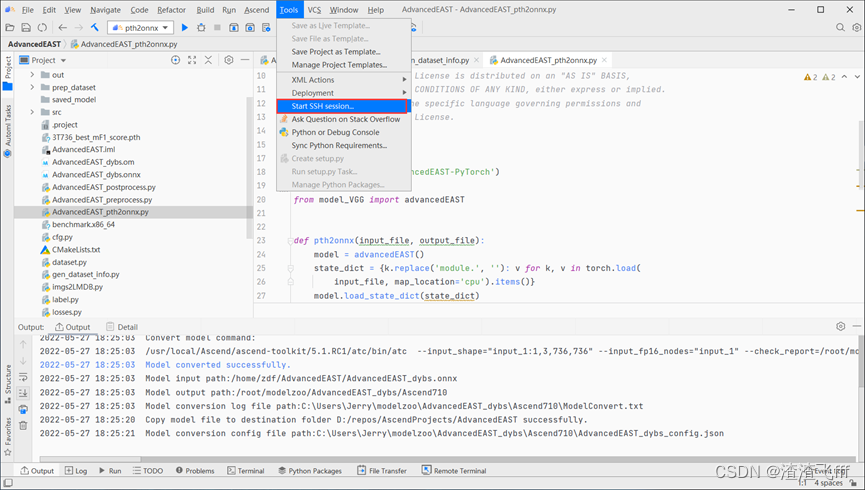Open the Ascend menu

[x=257, y=10]
